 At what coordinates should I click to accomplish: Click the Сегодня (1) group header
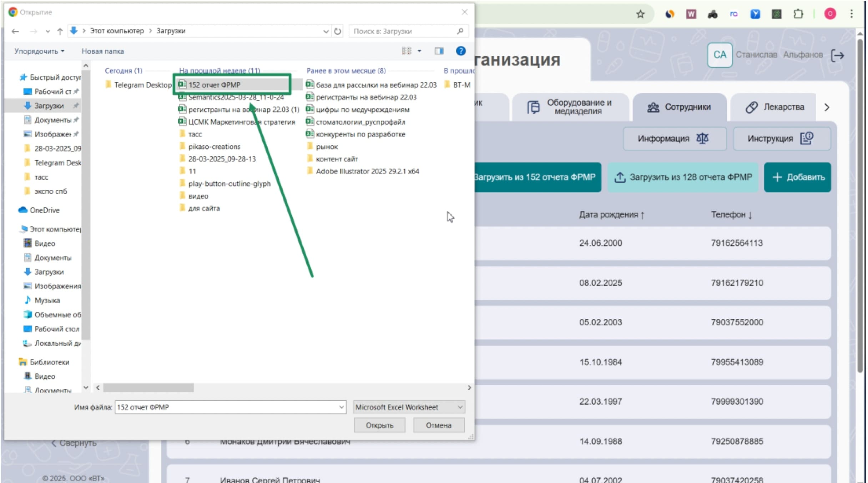click(123, 71)
